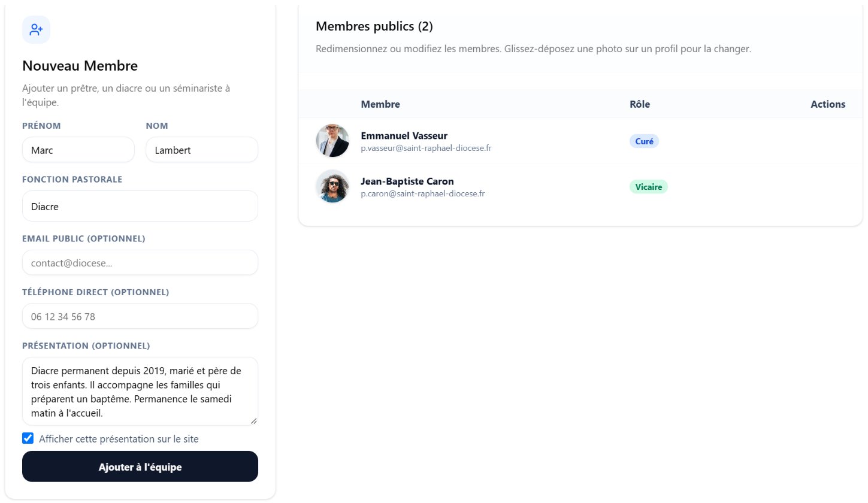Click the Nom field containing Lambert
Image resolution: width=868 pixels, height=503 pixels.
tap(202, 150)
